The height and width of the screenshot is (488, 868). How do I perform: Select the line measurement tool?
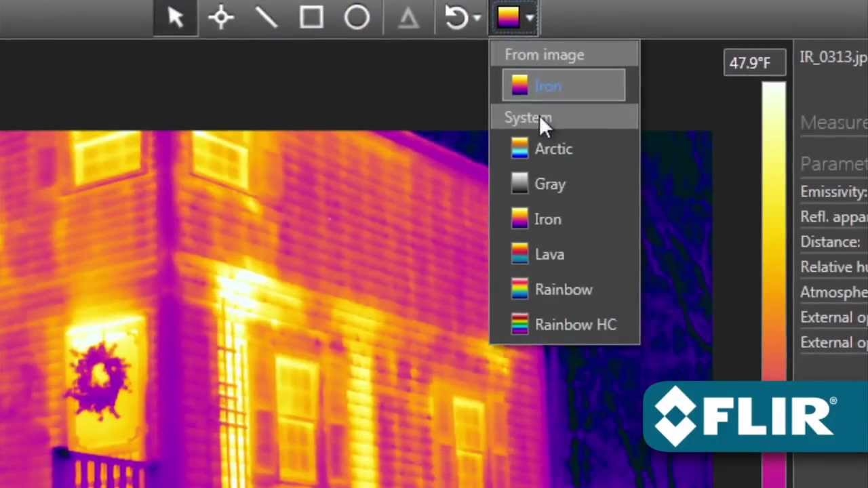[266, 18]
